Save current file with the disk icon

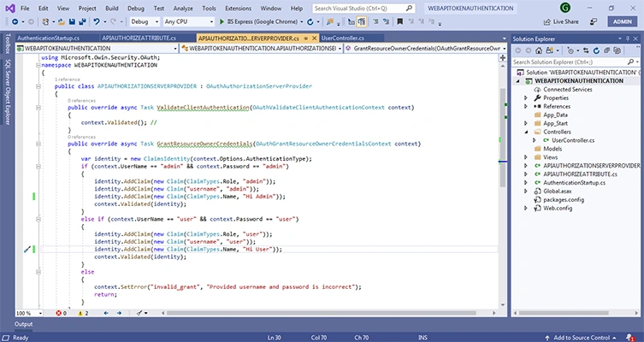(73, 21)
